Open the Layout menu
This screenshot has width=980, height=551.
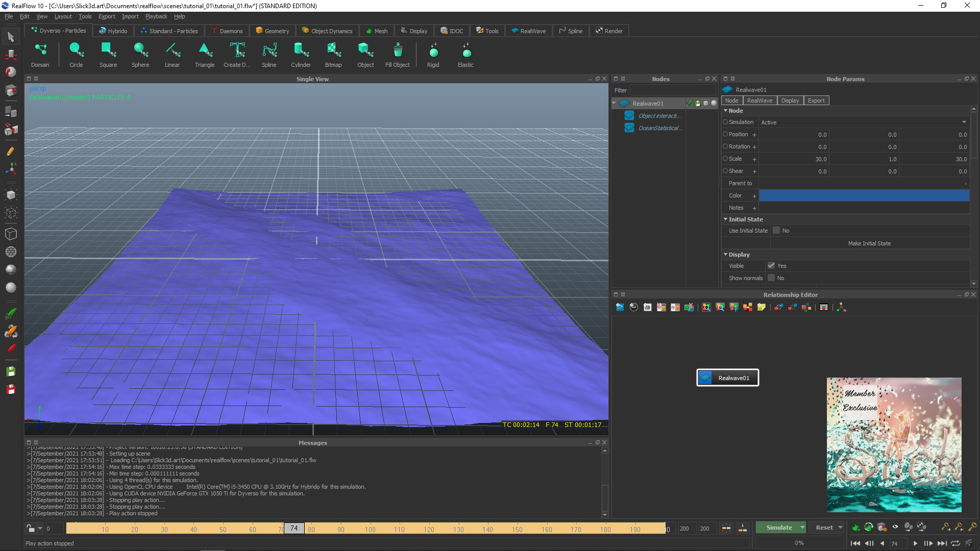[x=63, y=16]
